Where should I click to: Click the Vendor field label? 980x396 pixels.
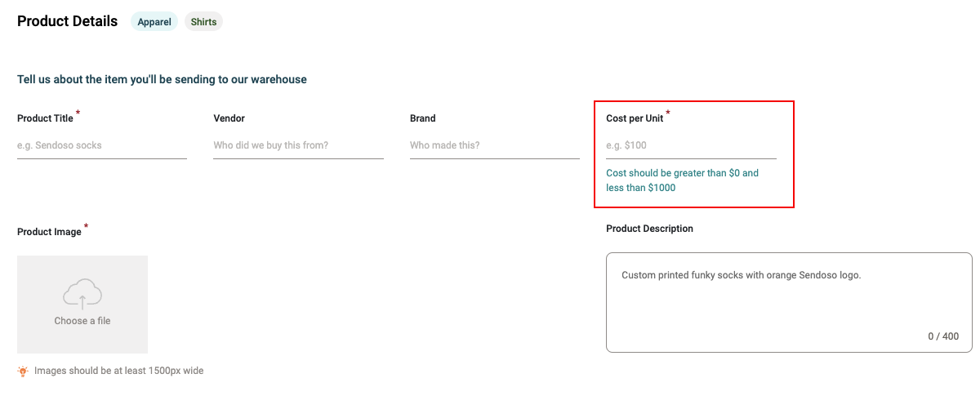229,118
